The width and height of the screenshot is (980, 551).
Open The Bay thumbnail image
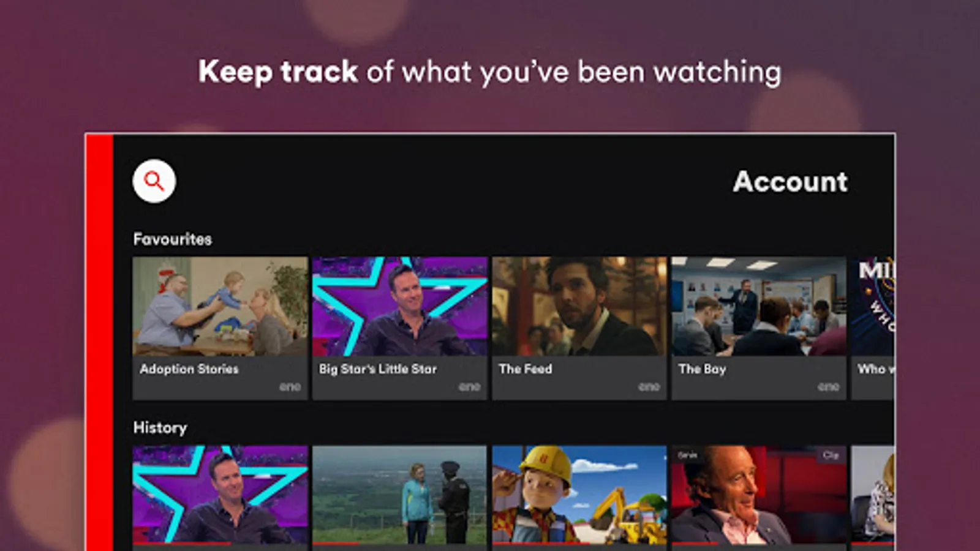(x=759, y=306)
